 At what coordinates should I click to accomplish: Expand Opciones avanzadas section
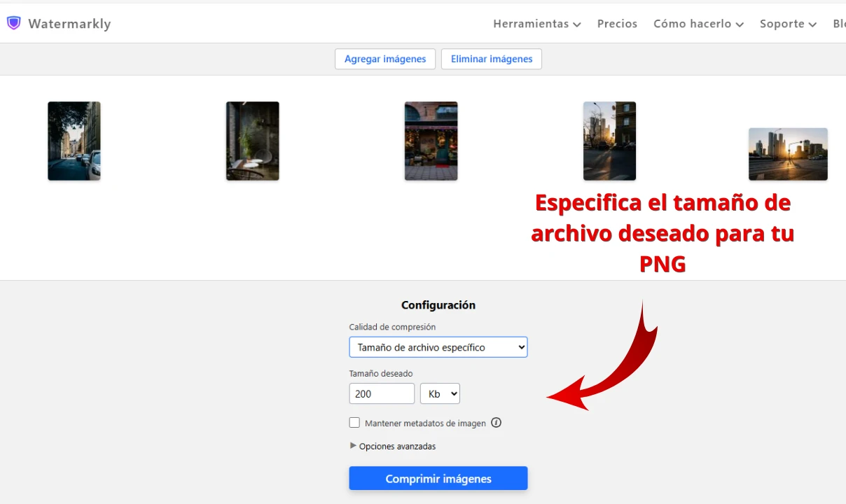click(392, 446)
